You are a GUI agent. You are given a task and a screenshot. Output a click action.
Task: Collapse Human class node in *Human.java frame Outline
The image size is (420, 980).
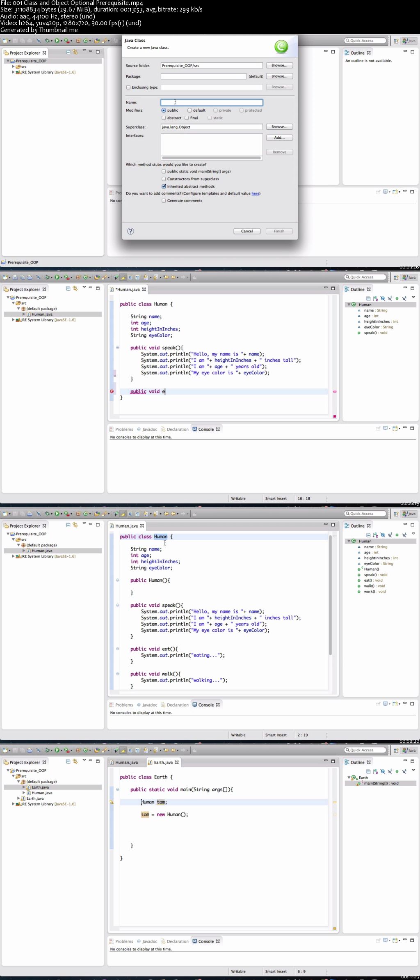click(x=349, y=305)
